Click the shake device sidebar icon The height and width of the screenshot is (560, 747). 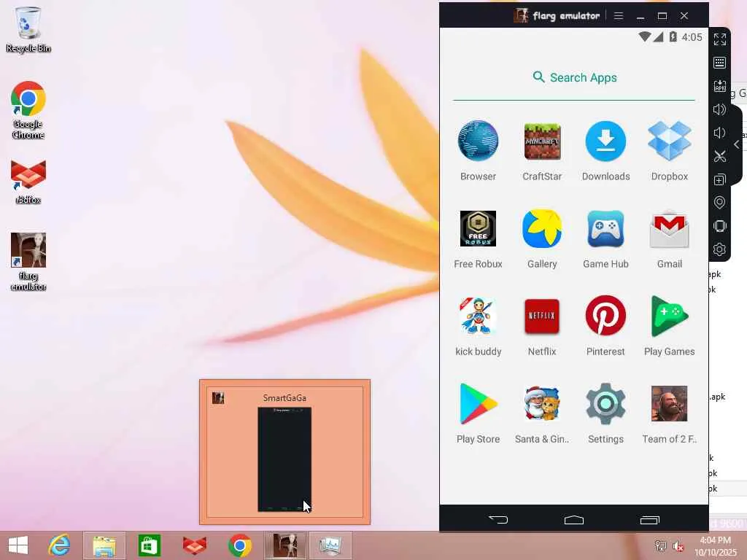pos(720,226)
